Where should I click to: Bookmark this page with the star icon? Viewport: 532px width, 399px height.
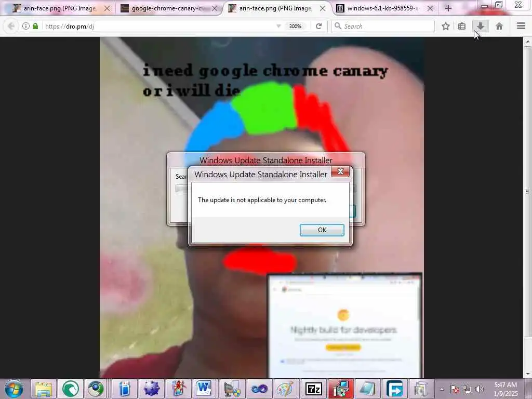click(x=445, y=26)
